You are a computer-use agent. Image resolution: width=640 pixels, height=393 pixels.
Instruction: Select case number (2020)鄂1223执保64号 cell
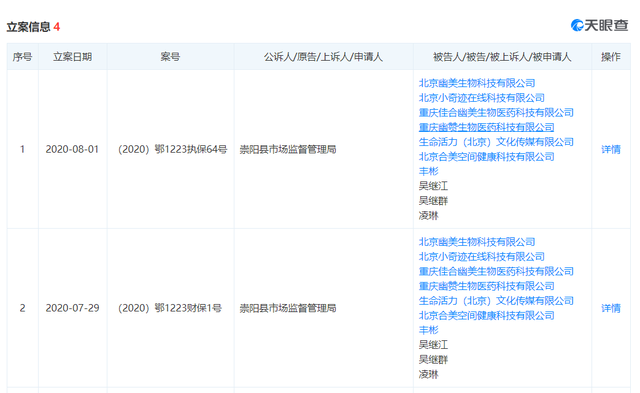(x=172, y=149)
